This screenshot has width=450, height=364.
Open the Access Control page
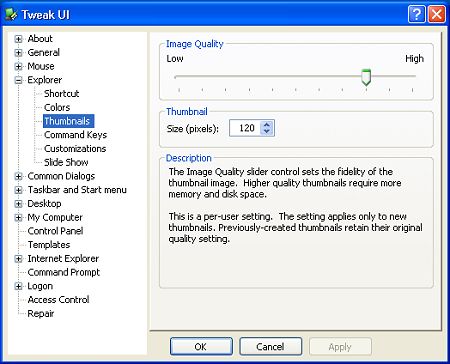pyautogui.click(x=58, y=300)
